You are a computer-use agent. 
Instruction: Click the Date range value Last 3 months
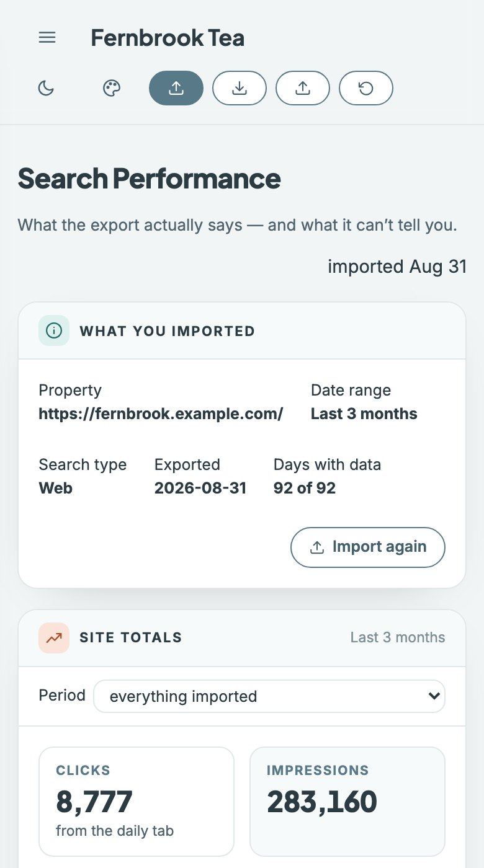coord(364,414)
